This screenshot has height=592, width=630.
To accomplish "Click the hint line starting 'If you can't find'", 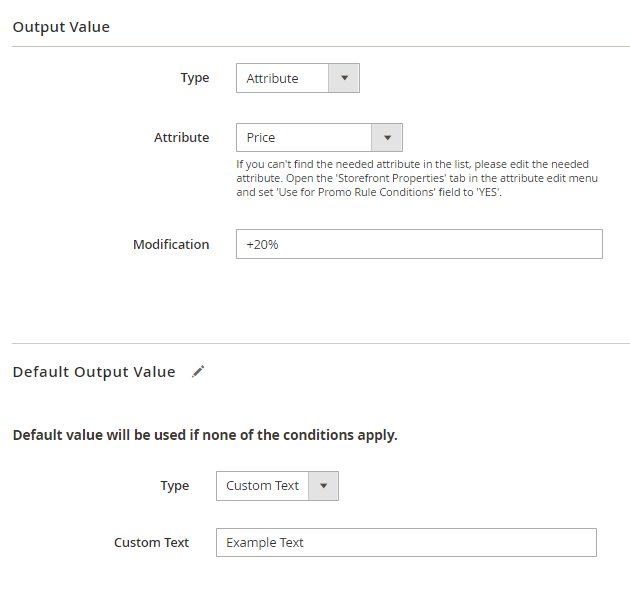I will point(412,164).
